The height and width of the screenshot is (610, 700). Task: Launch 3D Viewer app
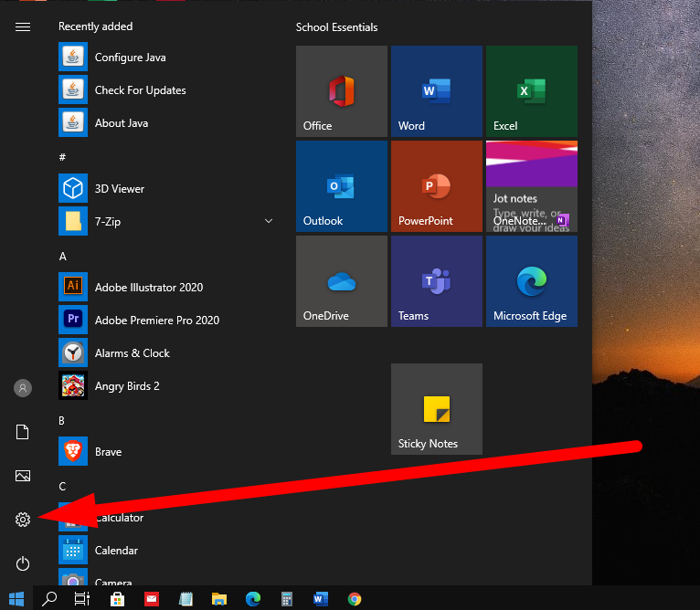pyautogui.click(x=167, y=189)
